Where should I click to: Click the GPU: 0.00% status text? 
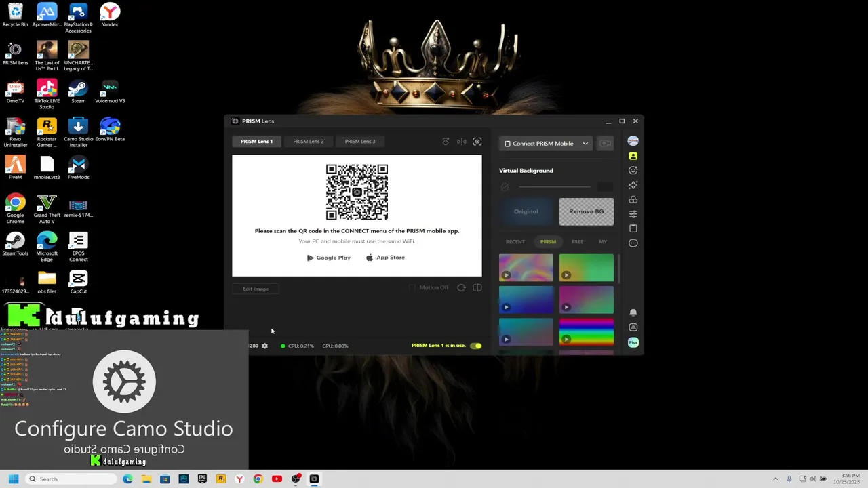tap(335, 346)
